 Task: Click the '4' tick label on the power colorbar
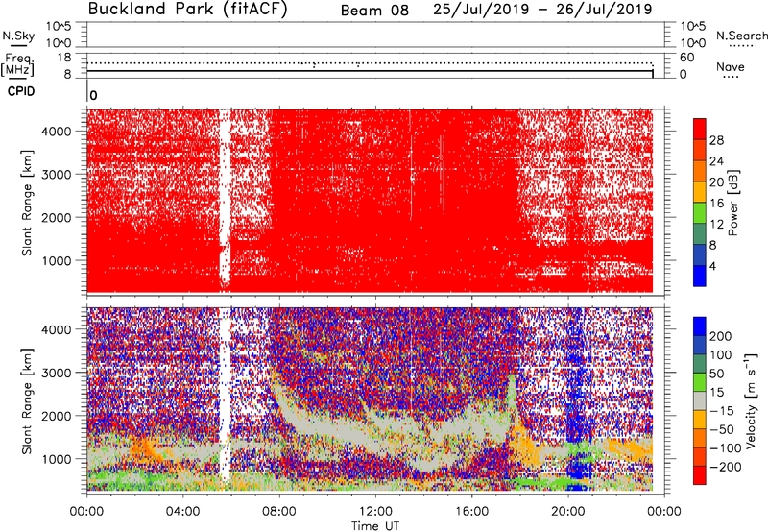(x=712, y=266)
